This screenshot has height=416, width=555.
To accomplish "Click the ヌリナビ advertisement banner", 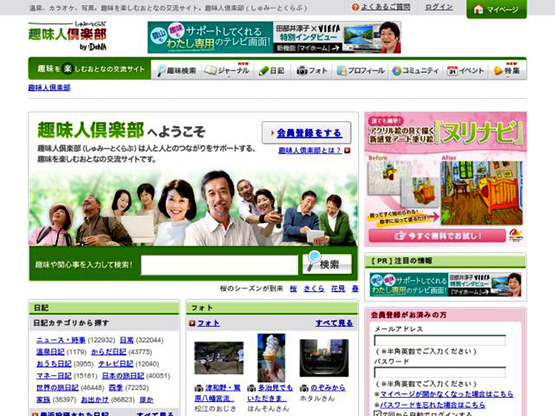I will pos(445,178).
